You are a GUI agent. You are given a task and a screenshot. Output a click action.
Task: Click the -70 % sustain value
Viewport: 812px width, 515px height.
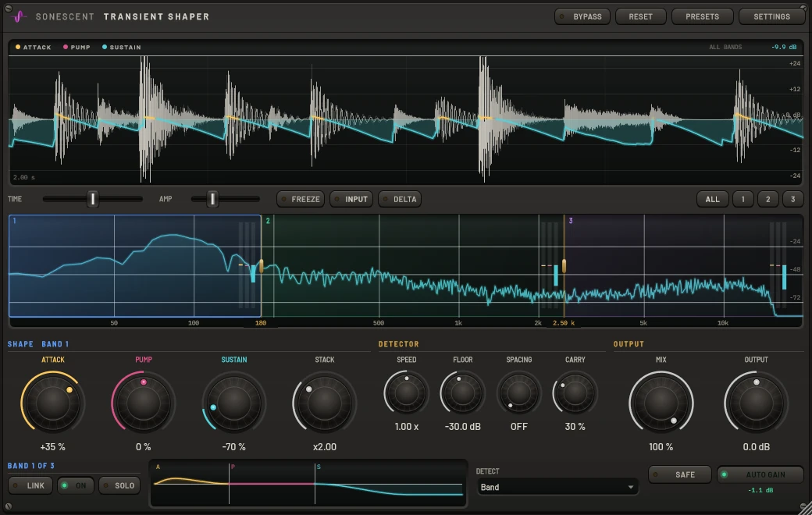click(x=234, y=446)
